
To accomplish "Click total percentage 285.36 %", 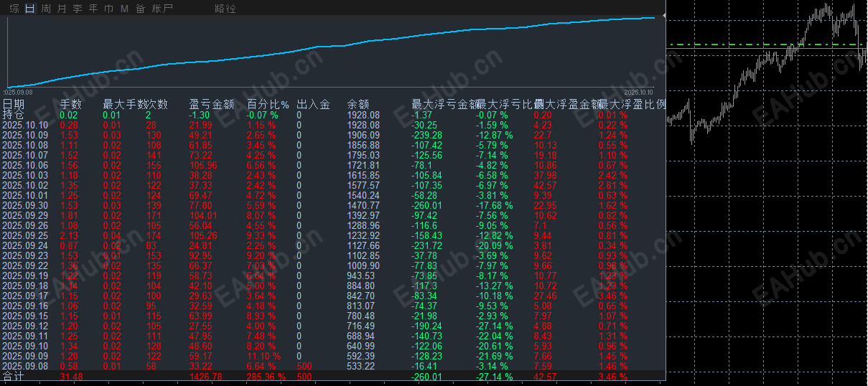I will 266,377.
